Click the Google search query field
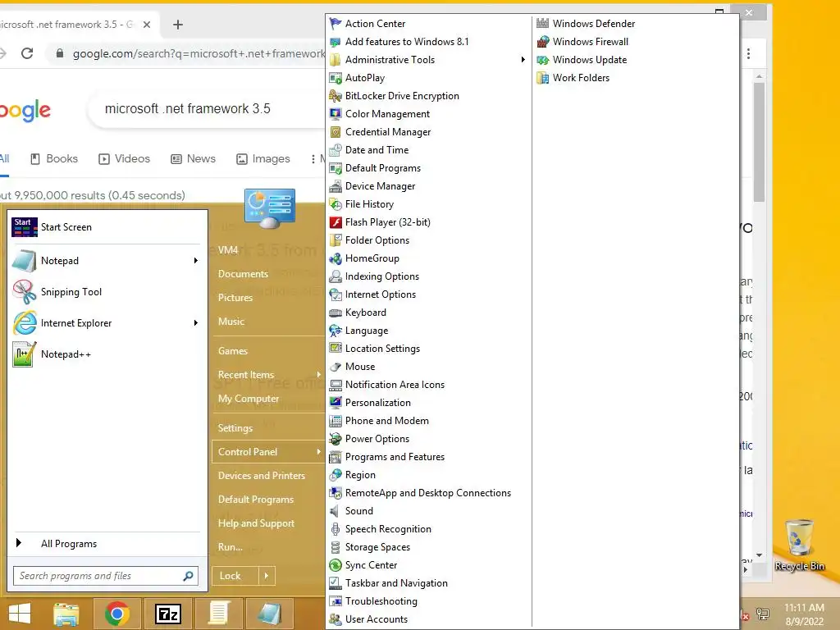 pos(188,109)
